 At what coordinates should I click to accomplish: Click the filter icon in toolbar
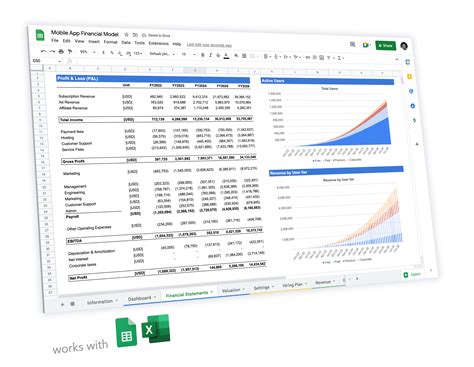click(x=329, y=58)
